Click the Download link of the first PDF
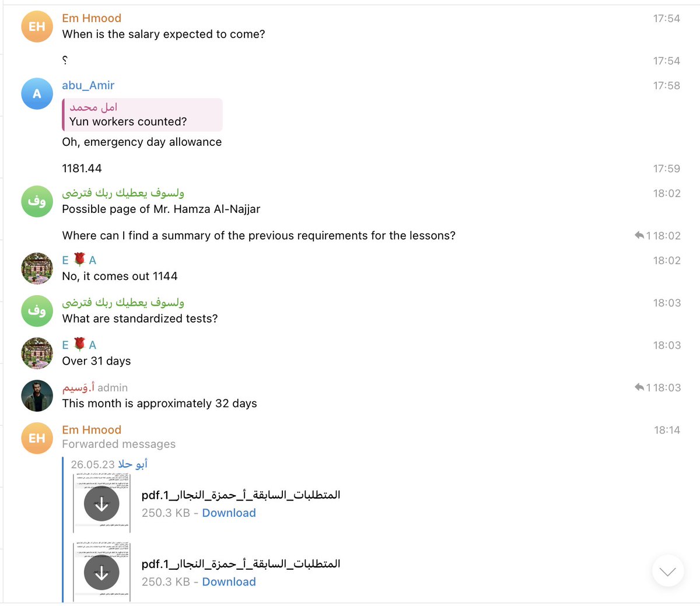 (229, 513)
